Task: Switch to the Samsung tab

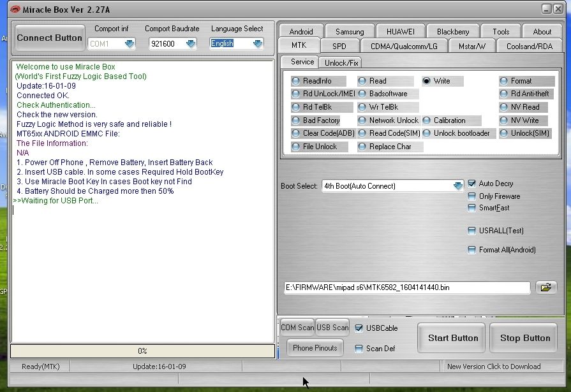Action: click(x=350, y=32)
